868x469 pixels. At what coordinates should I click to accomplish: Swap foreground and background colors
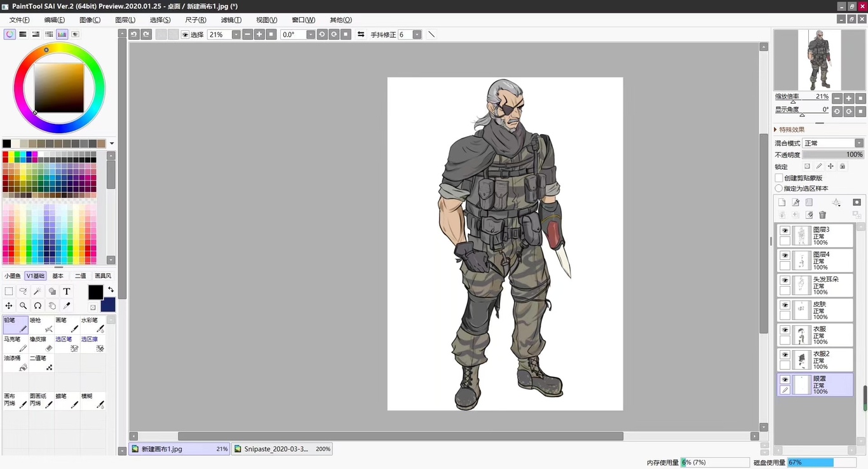click(x=111, y=290)
